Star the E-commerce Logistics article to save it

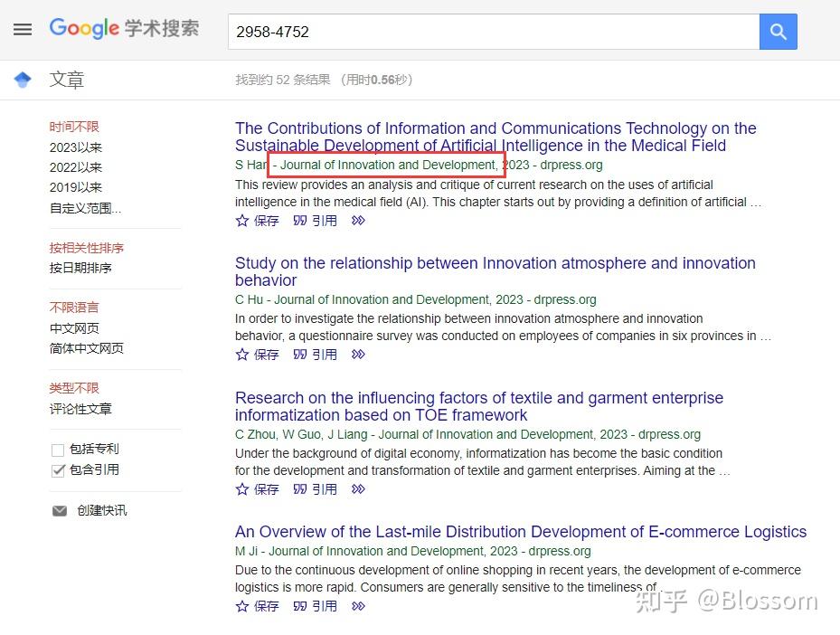[x=243, y=606]
